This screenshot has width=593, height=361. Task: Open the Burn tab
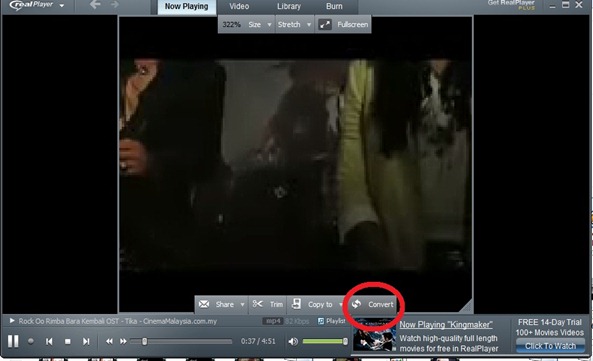[x=334, y=6]
